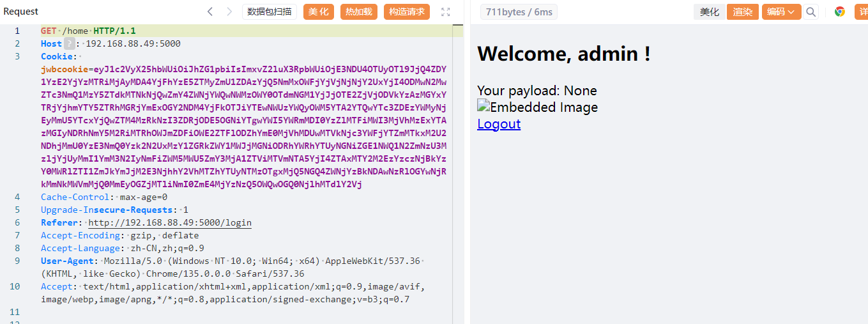Open the response search magnifier
Screen dimensions: 868x324
811,12
